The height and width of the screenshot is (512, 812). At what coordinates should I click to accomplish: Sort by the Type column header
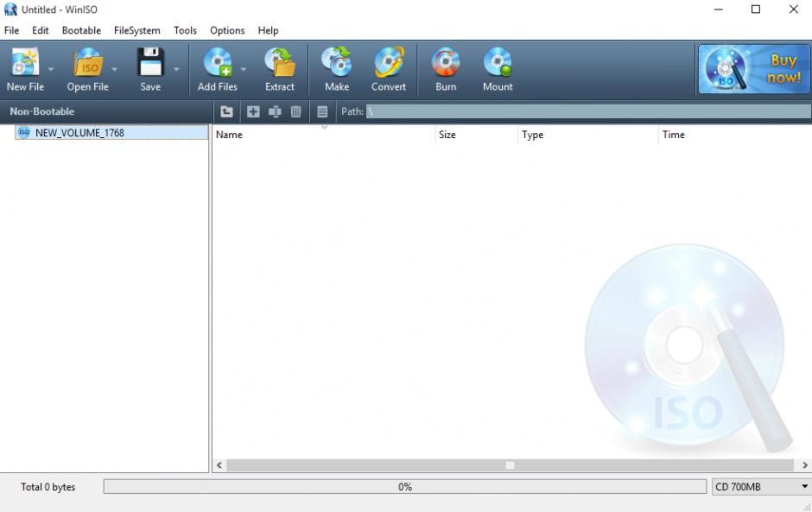(x=588, y=135)
